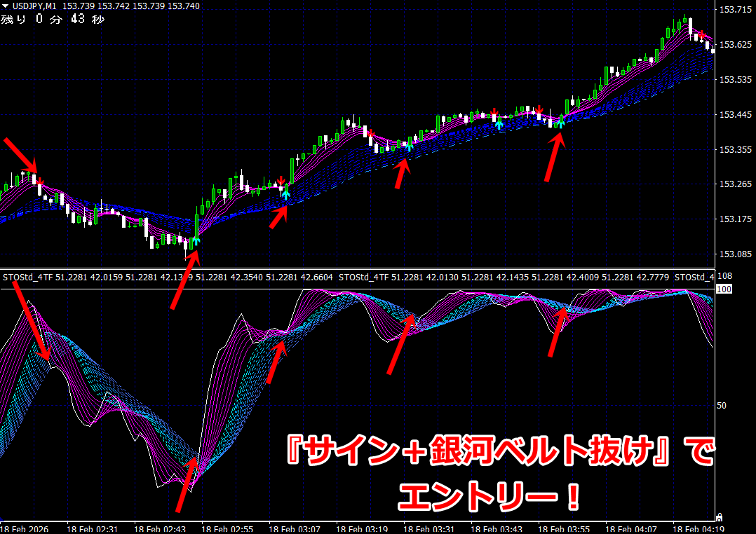The width and height of the screenshot is (756, 534).
Task: Select the STOStd_4TF label ending 42.0159
Action: [62, 278]
